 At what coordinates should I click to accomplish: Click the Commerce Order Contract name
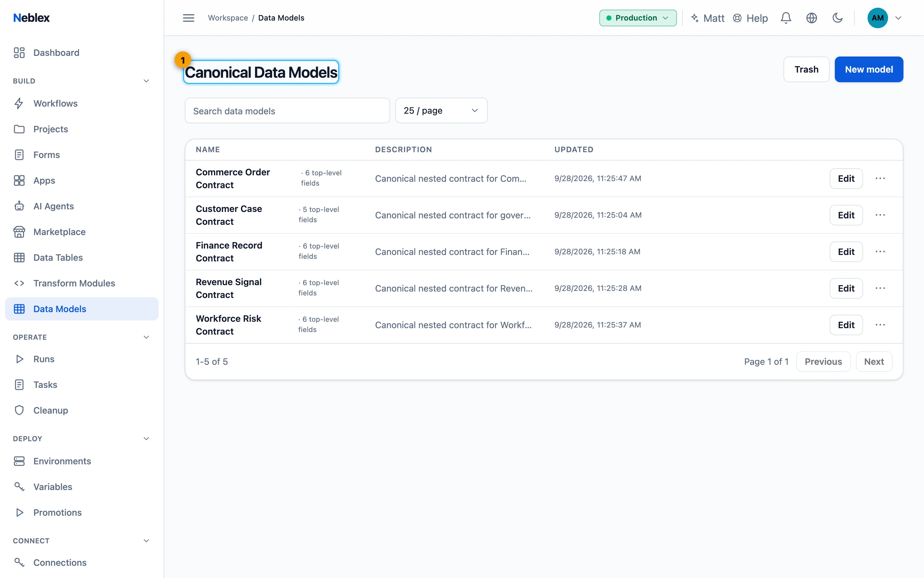tap(233, 179)
